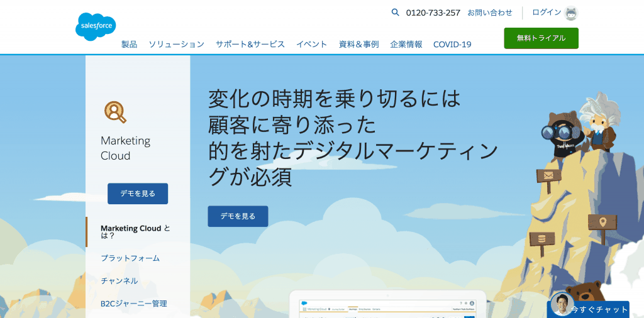Select プラットフォーム in the sidebar

130,258
